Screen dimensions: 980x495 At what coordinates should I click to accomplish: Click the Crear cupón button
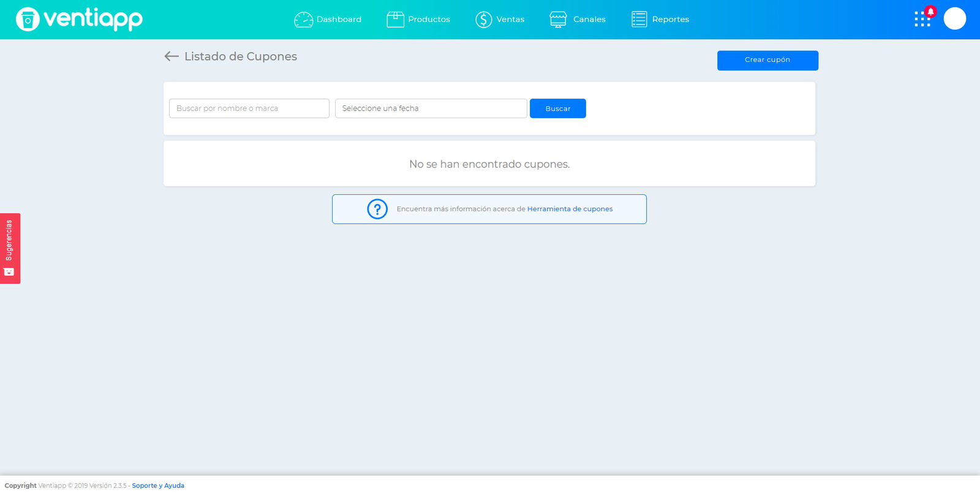click(767, 60)
